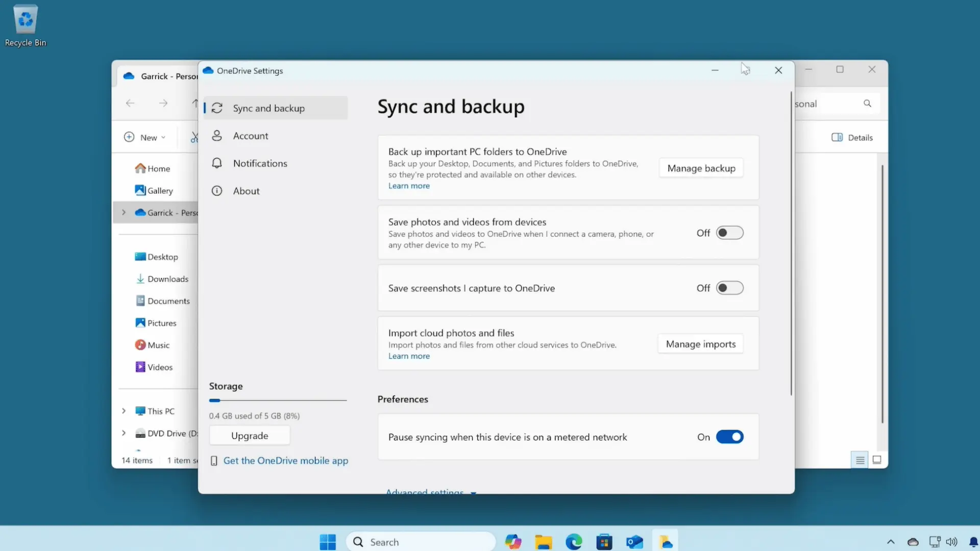Viewport: 980px width, 551px height.
Task: Click the File Explorer vertical scrollbar
Action: click(x=882, y=294)
